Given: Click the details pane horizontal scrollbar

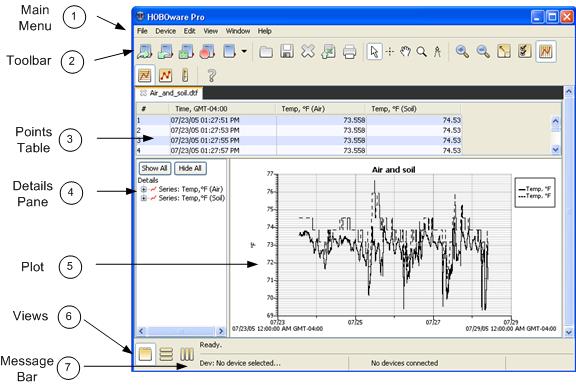Looking at the screenshot, I should pos(181,331).
